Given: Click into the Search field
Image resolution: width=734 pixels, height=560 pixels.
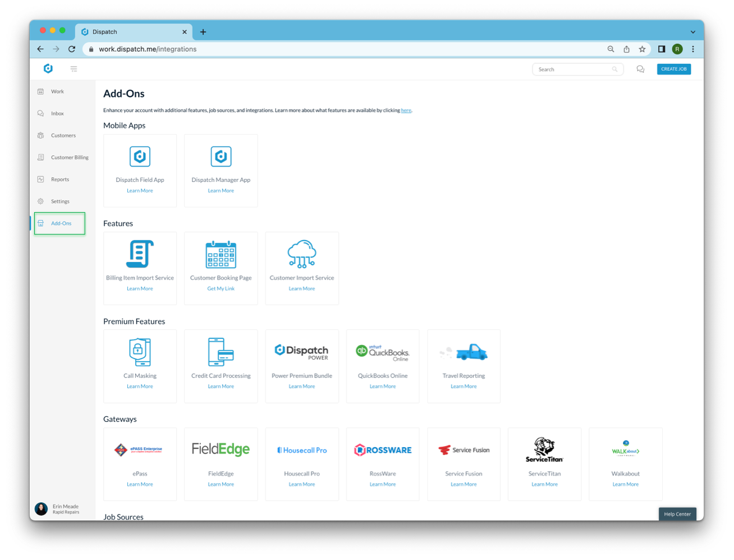Looking at the screenshot, I should click(572, 70).
